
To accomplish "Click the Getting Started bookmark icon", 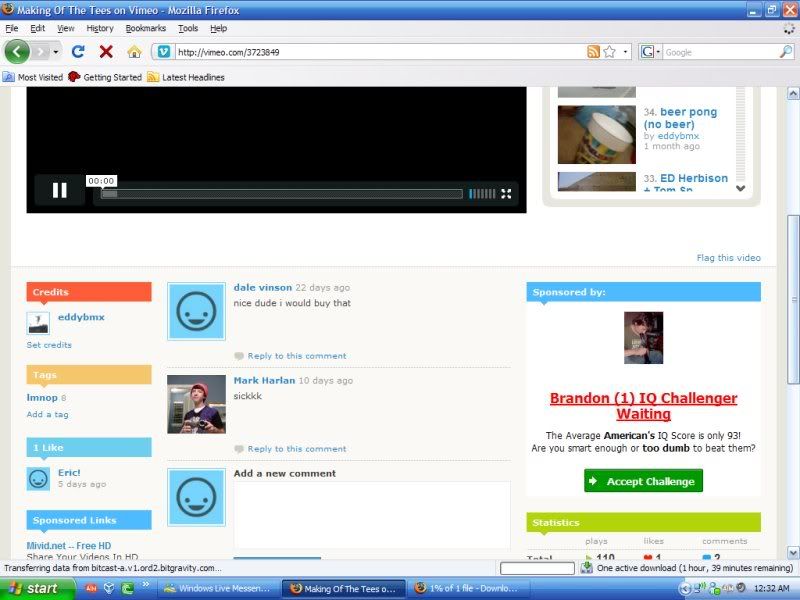I will tap(74, 77).
